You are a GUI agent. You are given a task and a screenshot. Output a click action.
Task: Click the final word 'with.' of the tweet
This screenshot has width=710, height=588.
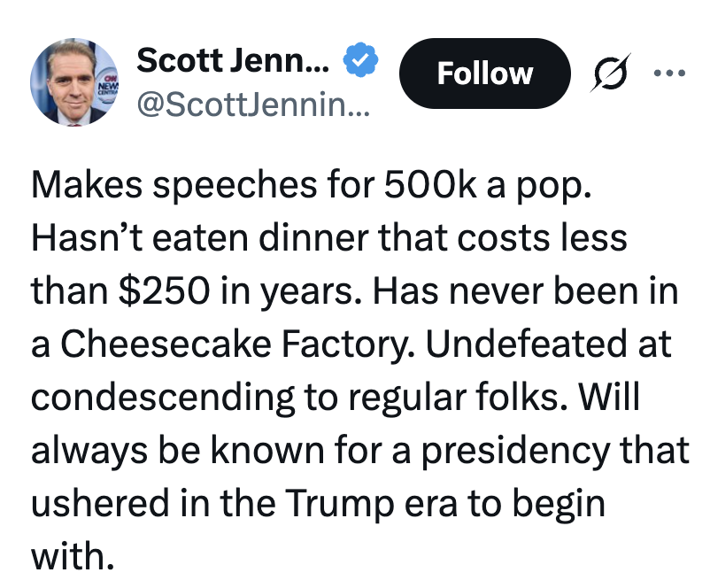[x=72, y=555]
